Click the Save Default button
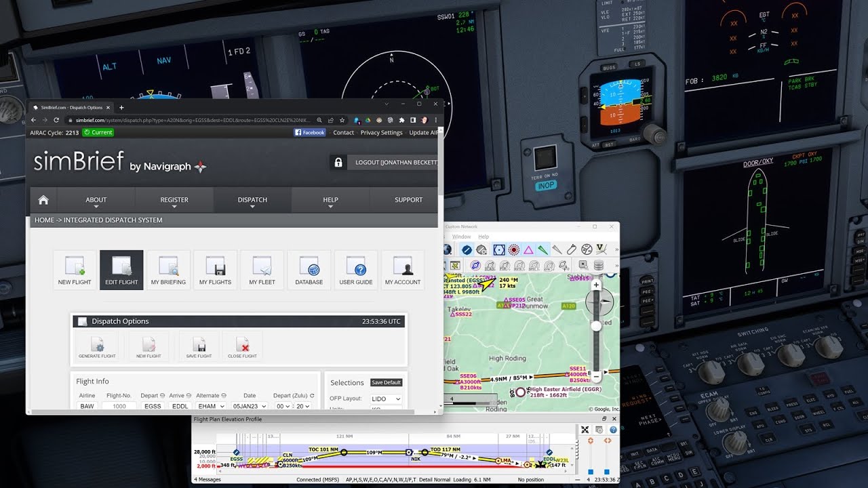Screen dimensions: 868x488 click(x=387, y=382)
